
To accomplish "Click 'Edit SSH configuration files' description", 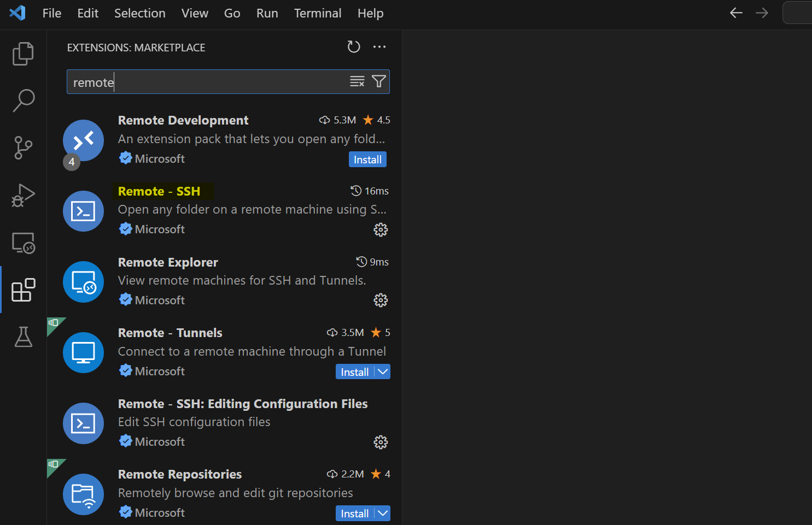I will [194, 422].
